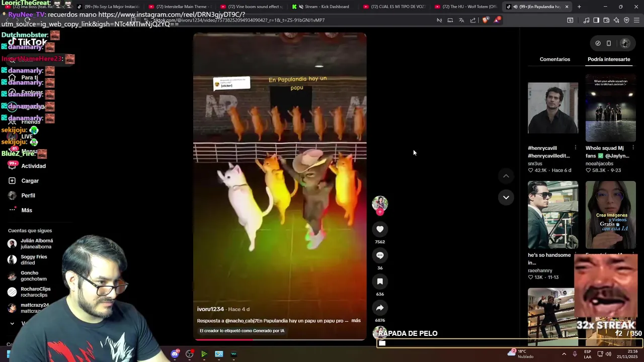
Task: Open Cargar upload page in sidebar
Action: pyautogui.click(x=24, y=180)
